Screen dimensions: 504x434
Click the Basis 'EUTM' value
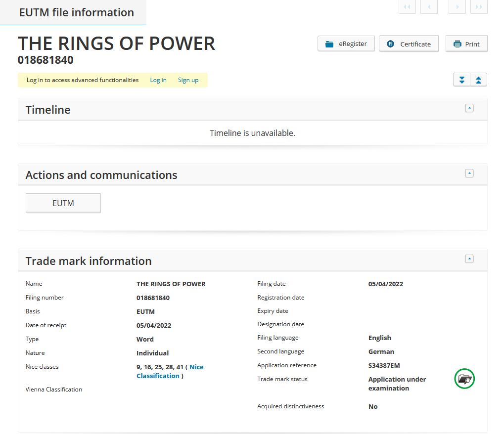click(x=145, y=311)
